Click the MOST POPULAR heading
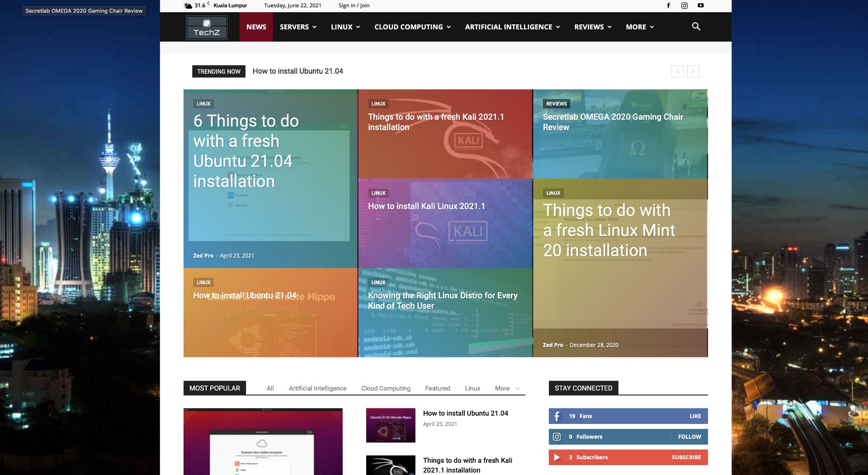This screenshot has height=475, width=868. tap(215, 388)
